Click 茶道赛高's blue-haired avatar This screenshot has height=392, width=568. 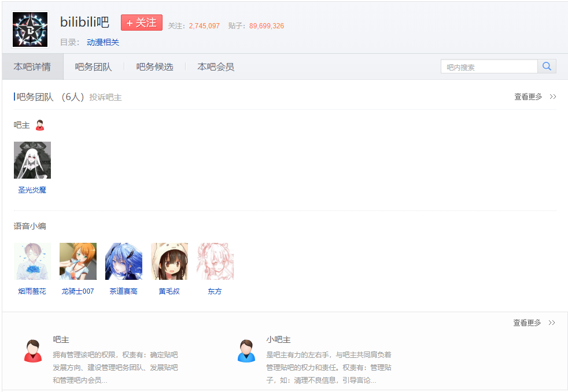(124, 261)
